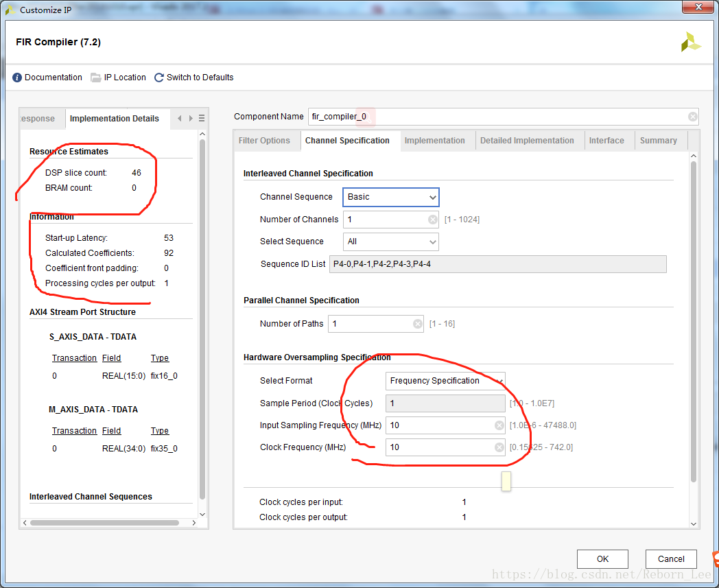Switch to the Implementation tab
719x588 pixels.
click(x=434, y=141)
